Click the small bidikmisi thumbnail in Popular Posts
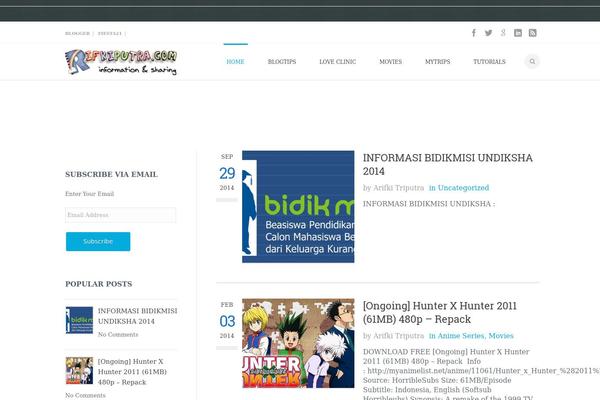This screenshot has height=400, width=600. (79, 320)
